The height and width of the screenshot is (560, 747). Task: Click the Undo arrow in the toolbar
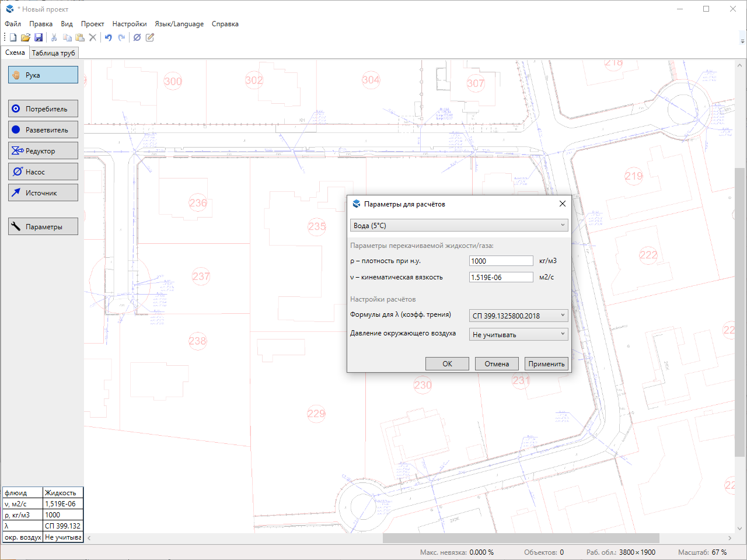pos(108,37)
